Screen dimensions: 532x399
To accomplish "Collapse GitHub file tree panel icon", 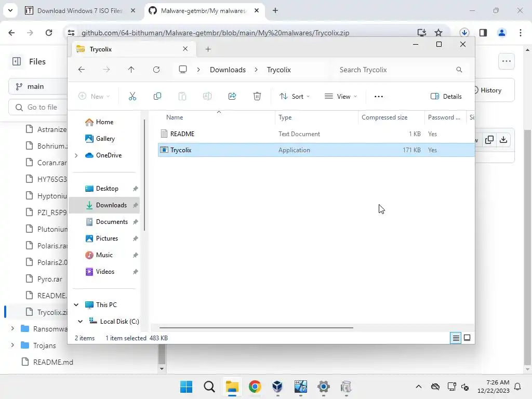I will (17, 61).
